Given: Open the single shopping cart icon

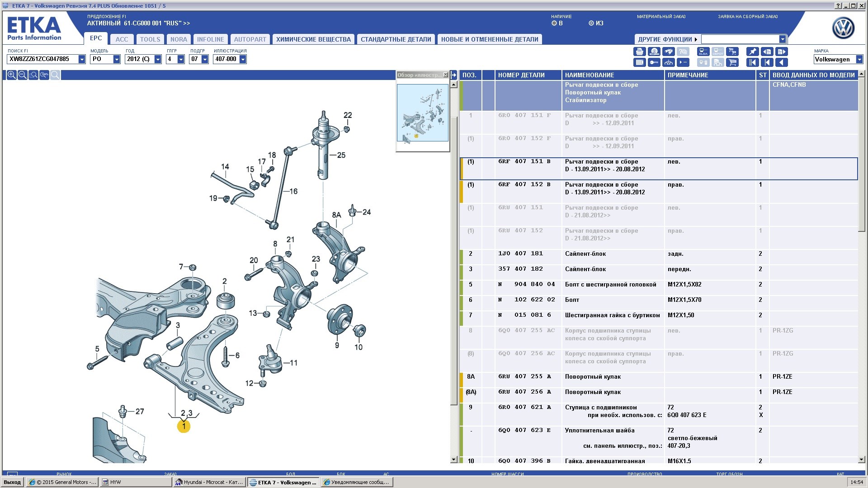Looking at the screenshot, I should tap(732, 62).
